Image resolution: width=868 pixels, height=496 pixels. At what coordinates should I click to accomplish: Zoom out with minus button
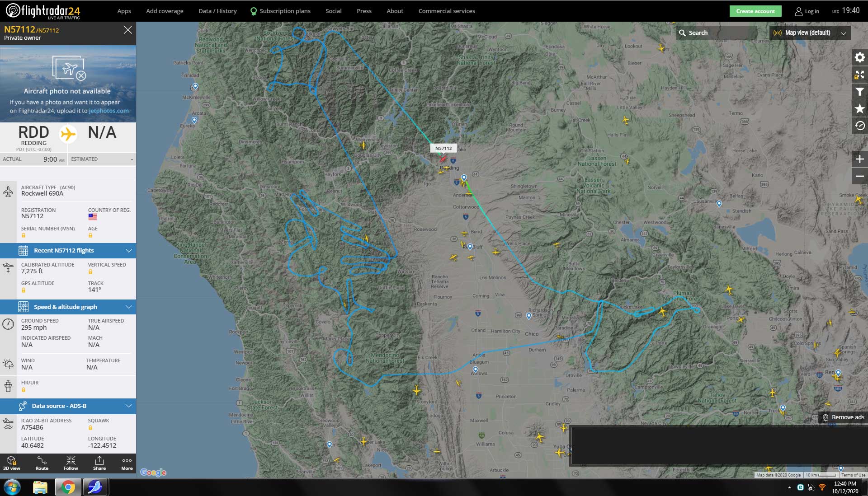(x=859, y=176)
